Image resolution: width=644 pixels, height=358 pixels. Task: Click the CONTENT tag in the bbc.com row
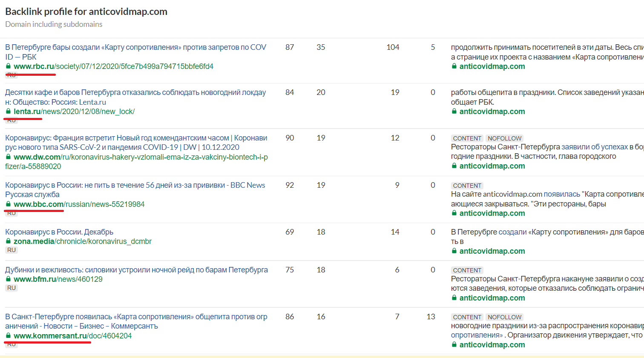point(467,186)
